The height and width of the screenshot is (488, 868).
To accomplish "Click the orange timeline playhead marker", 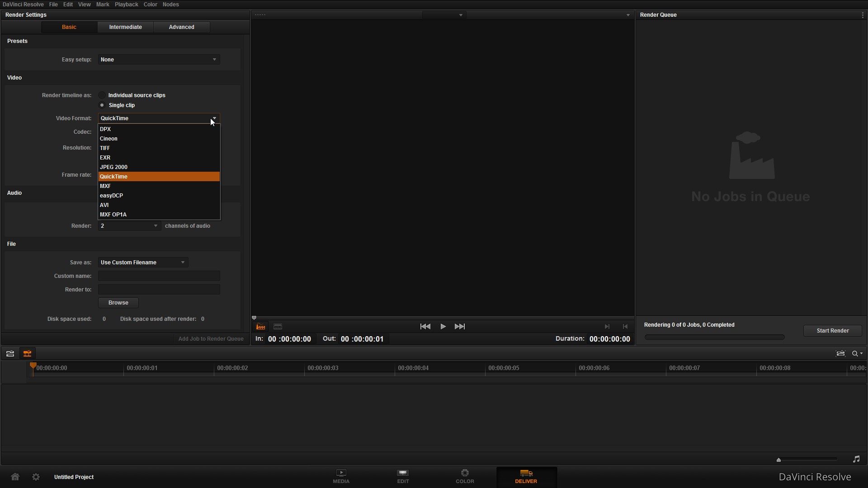I will 33,366.
